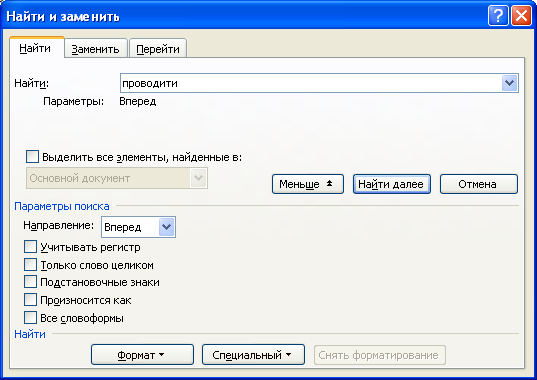Tick Выделить все элементы, найденные в checkbox
Image resolution: width=537 pixels, height=380 pixels.
pyautogui.click(x=32, y=157)
